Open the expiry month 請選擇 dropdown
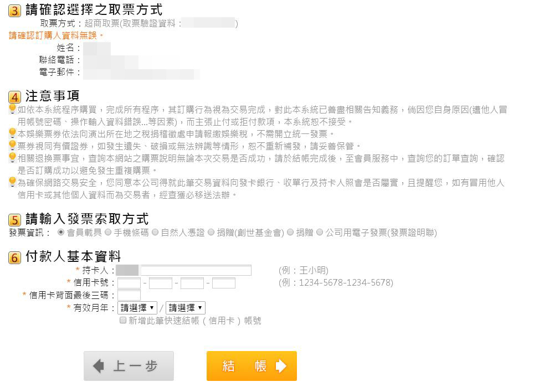The height and width of the screenshot is (392, 549). tap(137, 308)
